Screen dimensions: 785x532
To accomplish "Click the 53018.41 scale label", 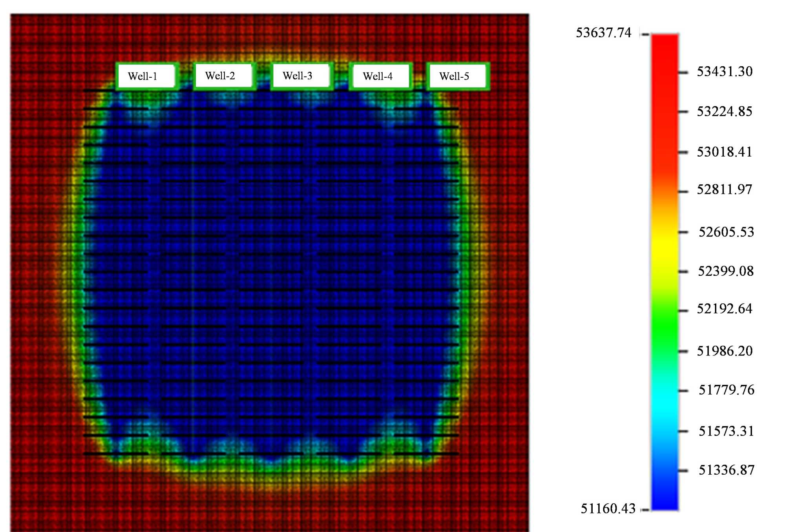I will (725, 152).
